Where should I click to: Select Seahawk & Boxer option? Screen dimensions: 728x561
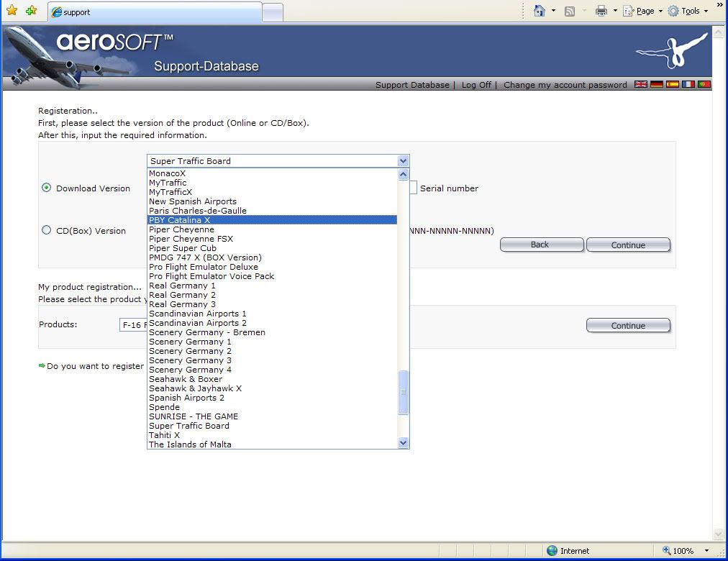pyautogui.click(x=272, y=379)
